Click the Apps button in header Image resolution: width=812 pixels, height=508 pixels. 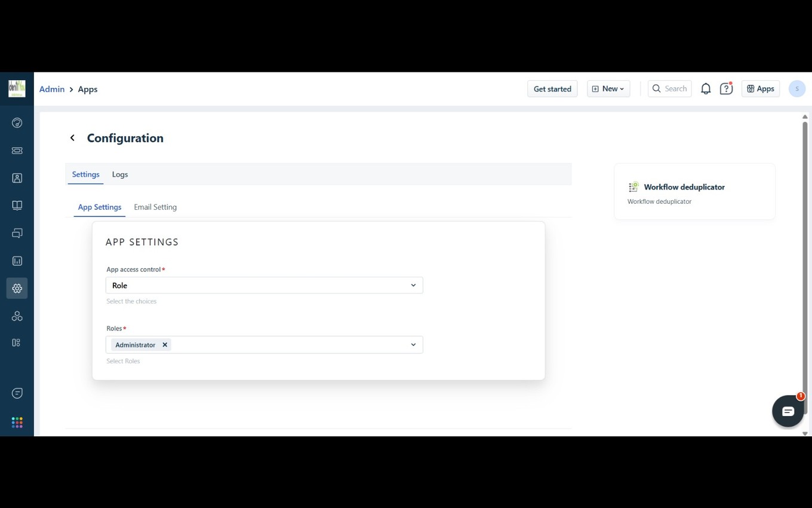[x=760, y=88]
